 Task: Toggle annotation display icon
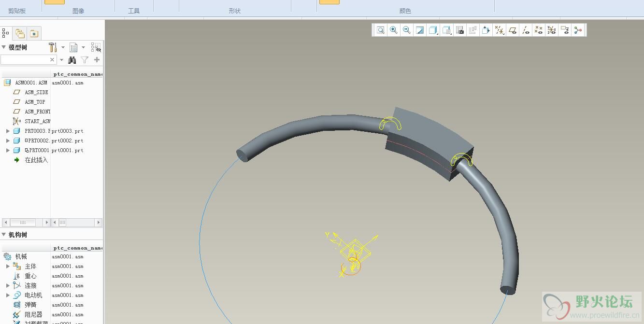[x=565, y=30]
